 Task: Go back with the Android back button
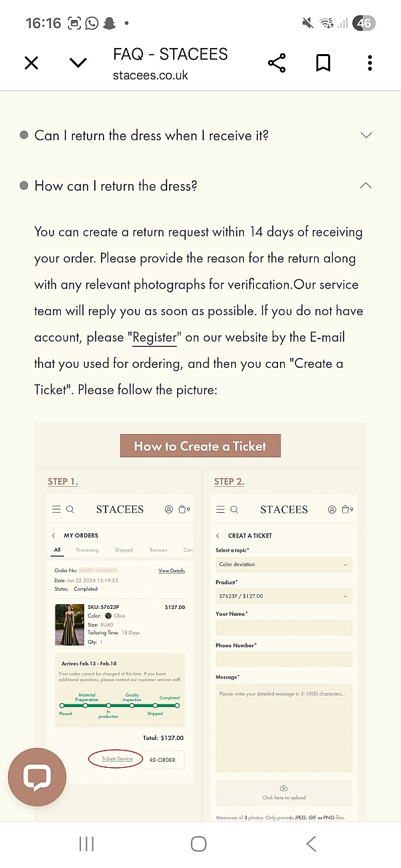point(311,844)
